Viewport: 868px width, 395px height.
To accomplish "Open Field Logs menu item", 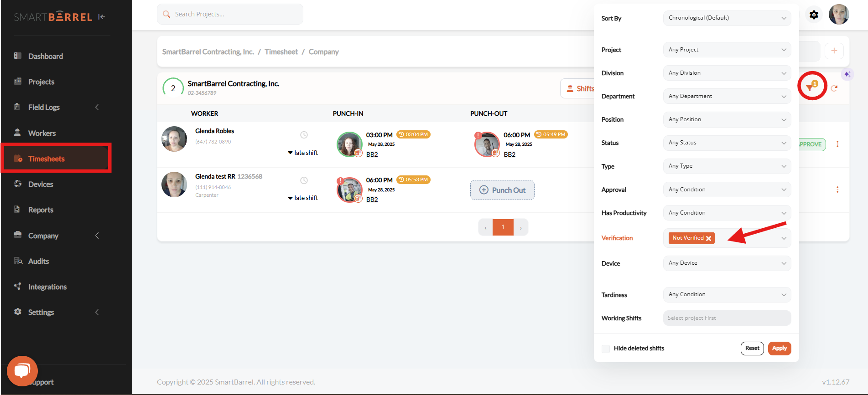I will pyautogui.click(x=44, y=107).
